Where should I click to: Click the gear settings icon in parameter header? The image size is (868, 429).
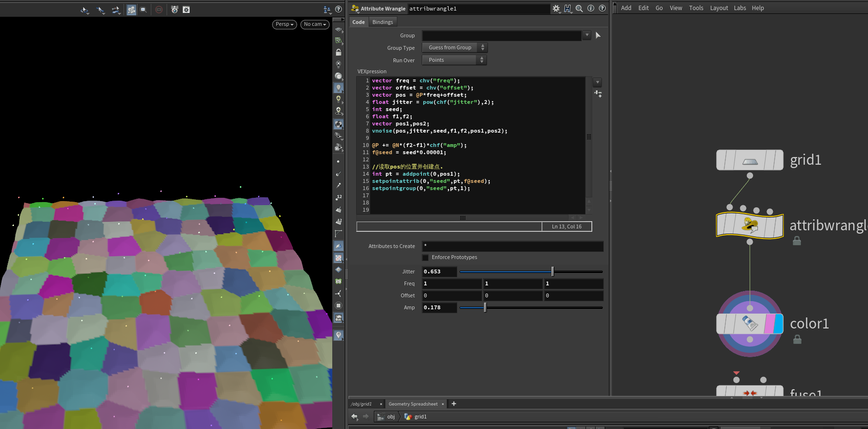[556, 9]
